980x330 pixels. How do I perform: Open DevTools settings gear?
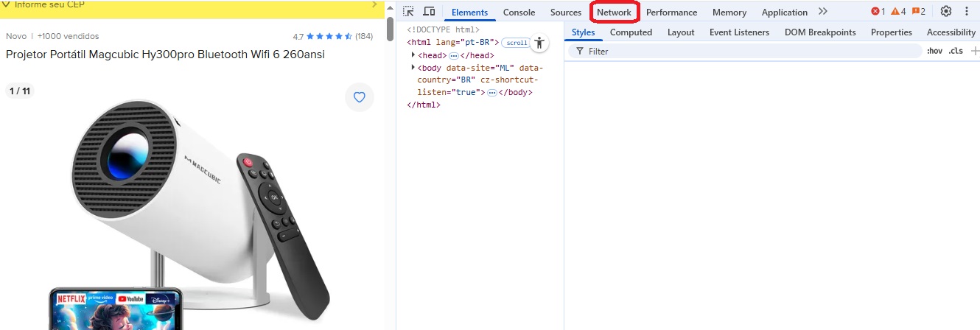point(946,11)
